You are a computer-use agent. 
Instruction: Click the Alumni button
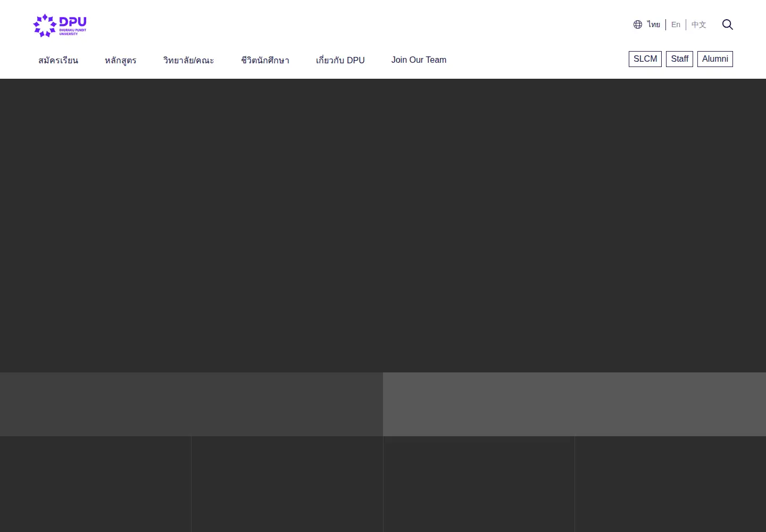(x=715, y=59)
